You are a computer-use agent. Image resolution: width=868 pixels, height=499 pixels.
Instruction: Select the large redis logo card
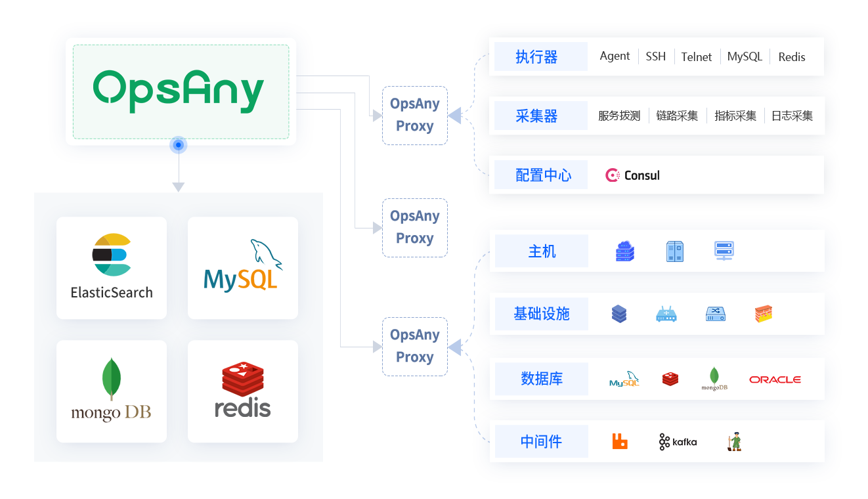point(243,391)
